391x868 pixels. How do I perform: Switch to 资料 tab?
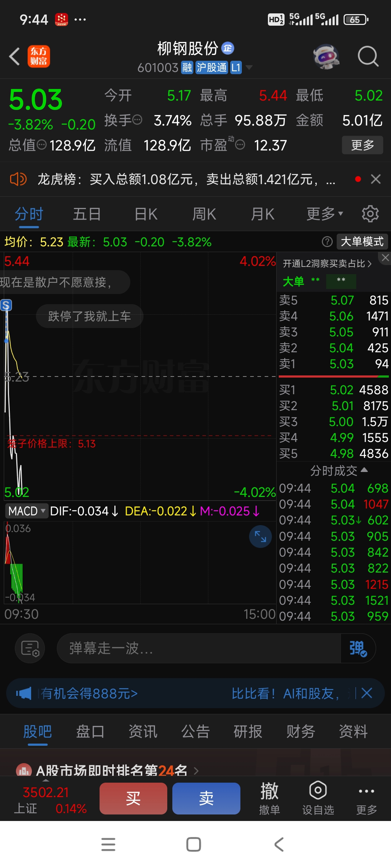point(353,731)
